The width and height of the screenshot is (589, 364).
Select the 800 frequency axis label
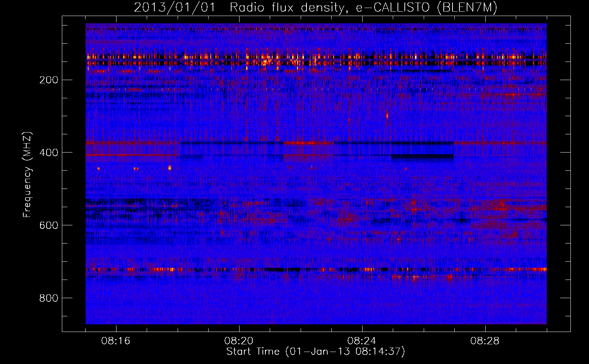[49, 298]
